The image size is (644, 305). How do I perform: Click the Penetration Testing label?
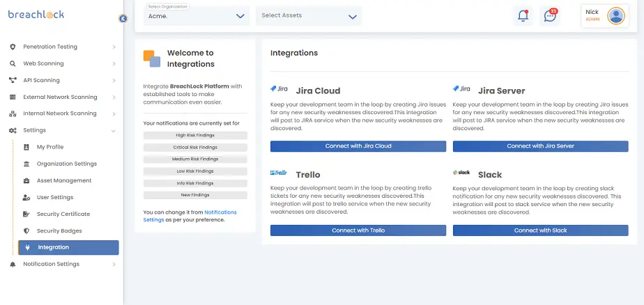coord(50,47)
